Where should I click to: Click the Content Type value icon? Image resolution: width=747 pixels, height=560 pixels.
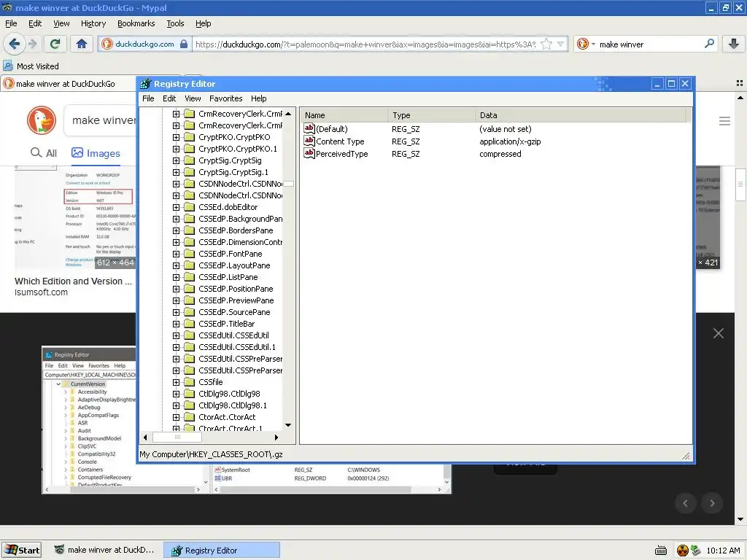pyautogui.click(x=309, y=141)
